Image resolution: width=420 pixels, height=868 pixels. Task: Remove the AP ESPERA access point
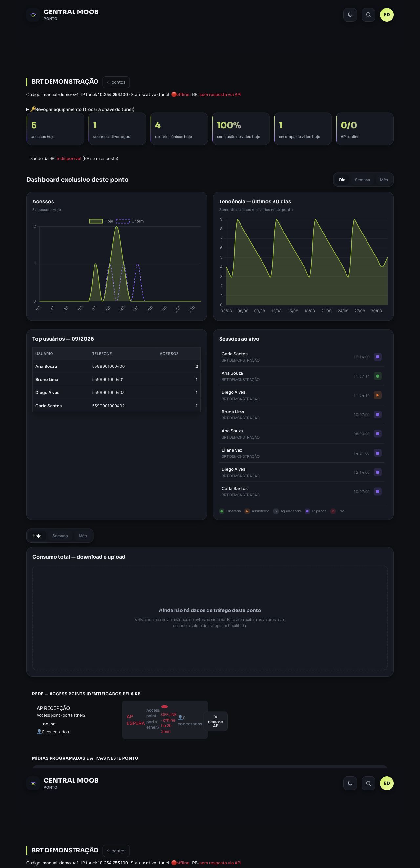(x=216, y=721)
